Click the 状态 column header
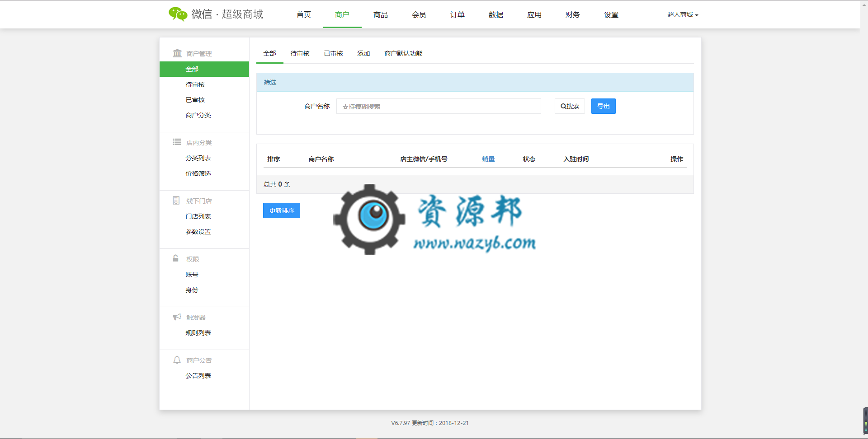Screen dimensions: 868x439 529,159
